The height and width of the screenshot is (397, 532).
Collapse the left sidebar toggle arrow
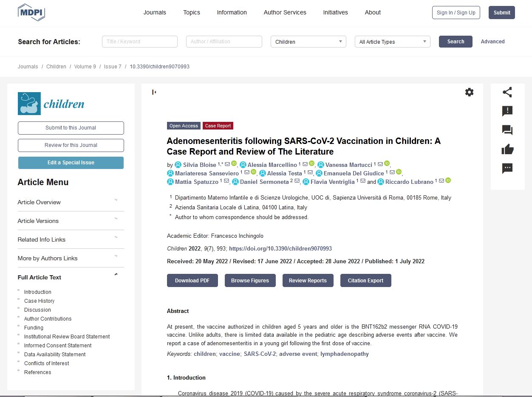pyautogui.click(x=154, y=92)
